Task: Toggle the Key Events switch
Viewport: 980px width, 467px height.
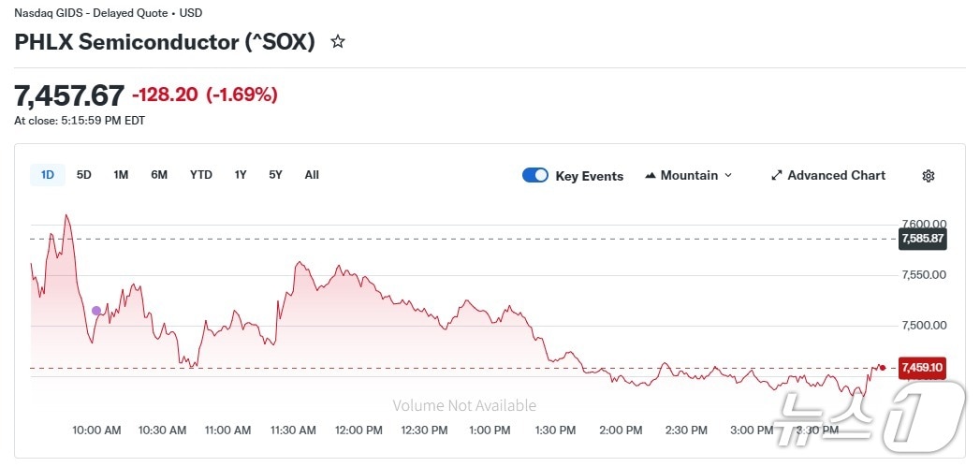Action: (x=535, y=175)
